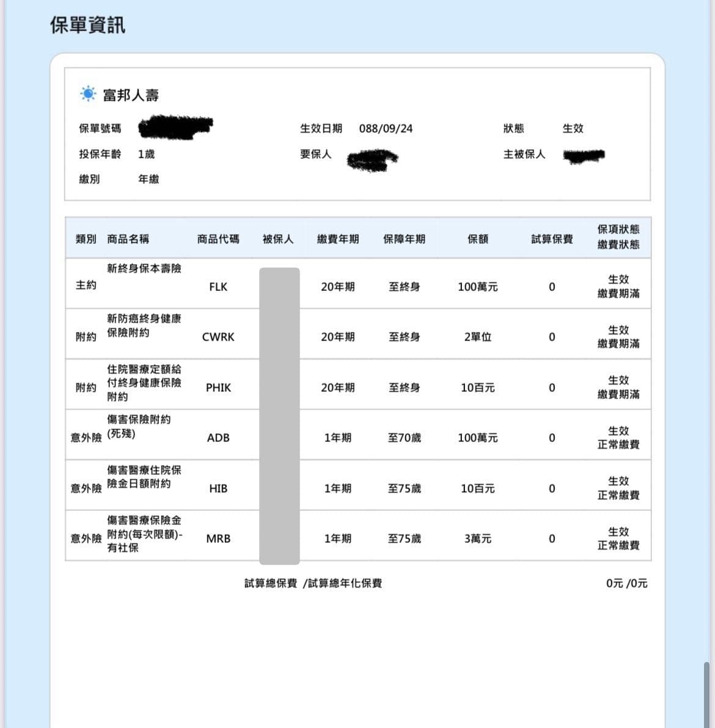Click the 商品名稱 column header
This screenshot has width=715, height=728.
pyautogui.click(x=128, y=239)
